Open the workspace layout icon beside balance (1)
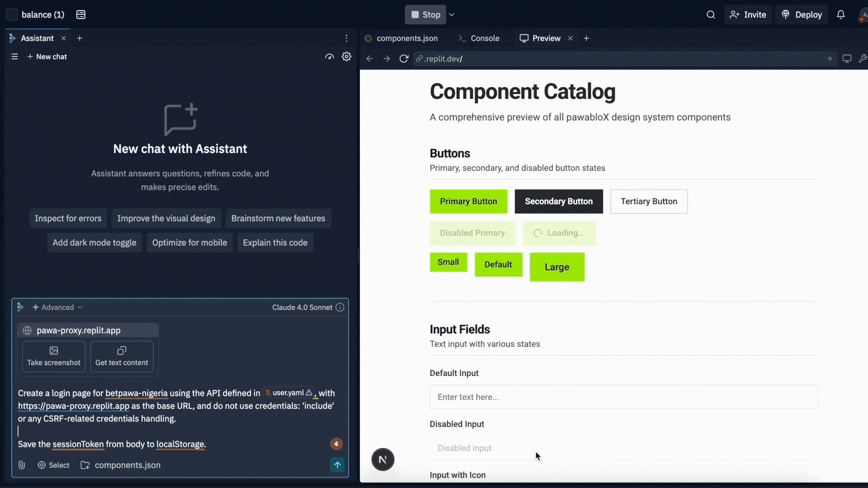Image resolution: width=868 pixels, height=488 pixels. tap(81, 14)
